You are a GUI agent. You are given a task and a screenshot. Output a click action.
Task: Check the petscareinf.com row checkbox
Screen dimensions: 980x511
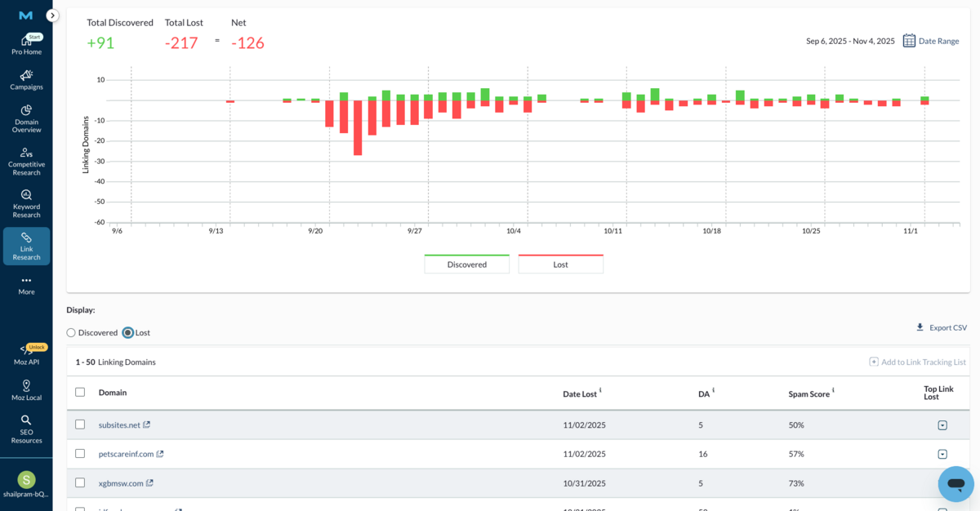tap(80, 454)
